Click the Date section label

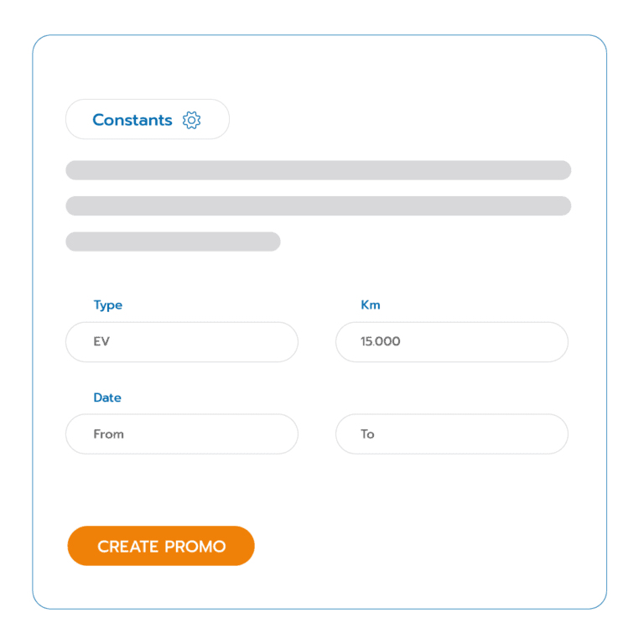[107, 397]
